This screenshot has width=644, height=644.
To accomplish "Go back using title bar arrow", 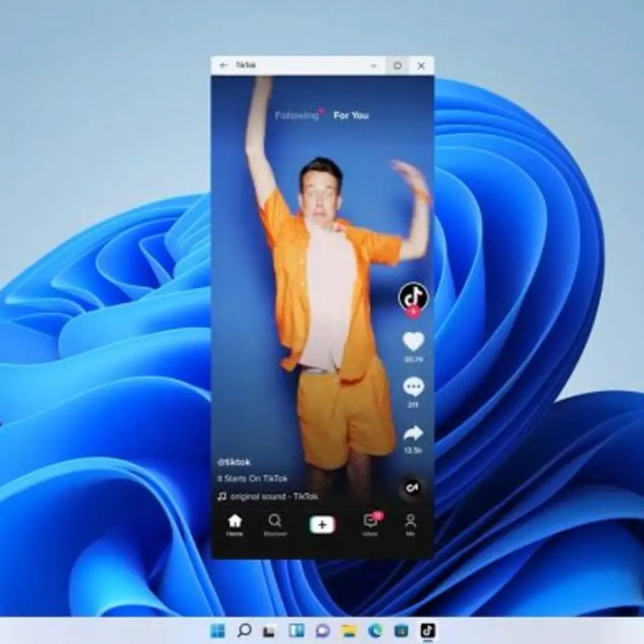I will pos(224,65).
